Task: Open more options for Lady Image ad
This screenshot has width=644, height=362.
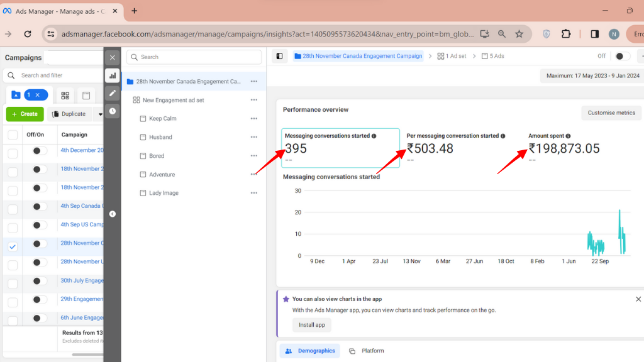Action: [x=254, y=193]
